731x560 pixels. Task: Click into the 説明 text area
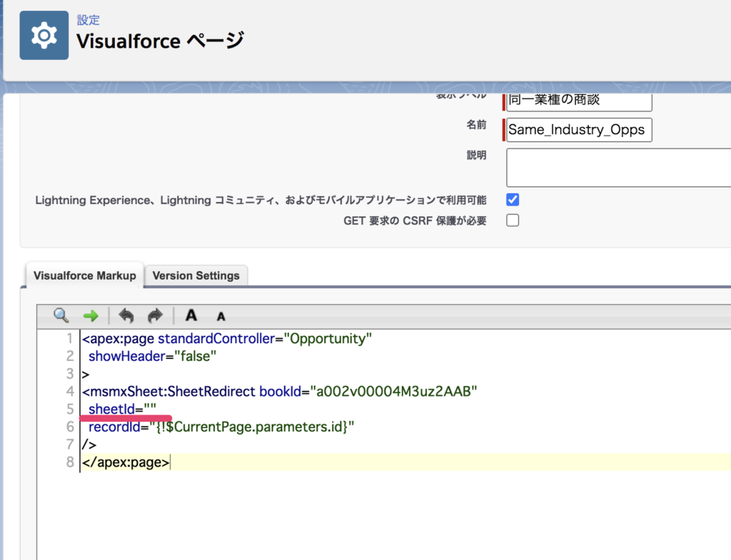[x=619, y=168]
